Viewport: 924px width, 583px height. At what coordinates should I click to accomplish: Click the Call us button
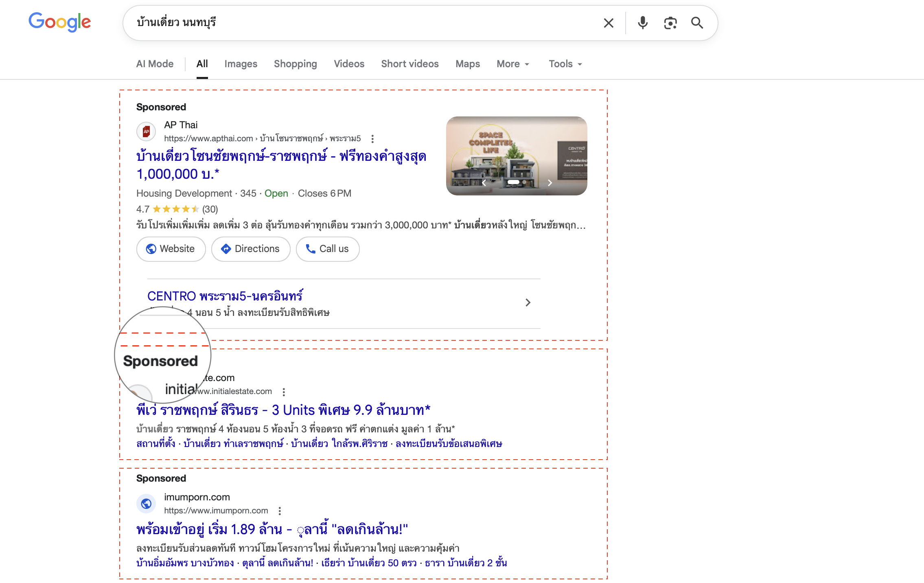tap(327, 249)
